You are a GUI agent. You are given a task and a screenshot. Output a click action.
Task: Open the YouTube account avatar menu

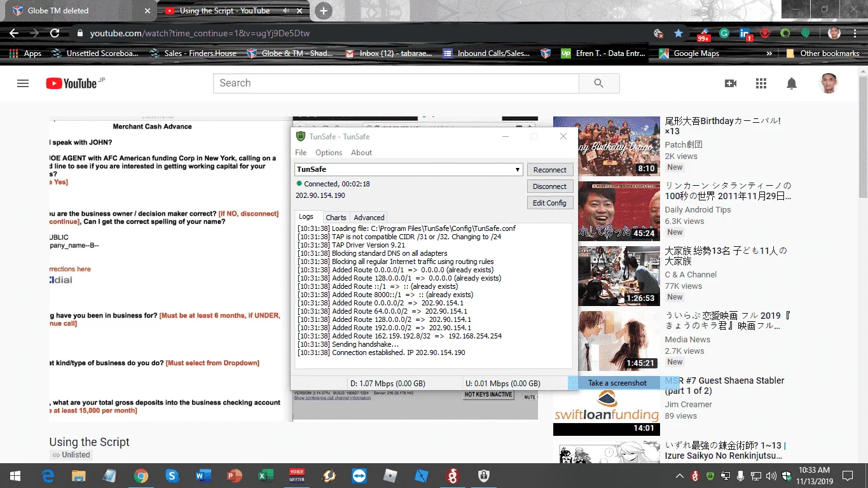pyautogui.click(x=829, y=83)
